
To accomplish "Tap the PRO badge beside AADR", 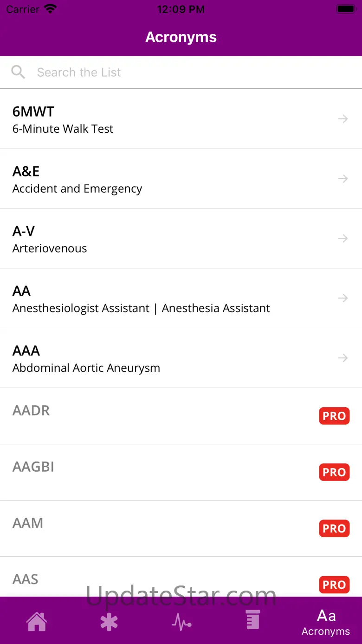I will point(334,416).
